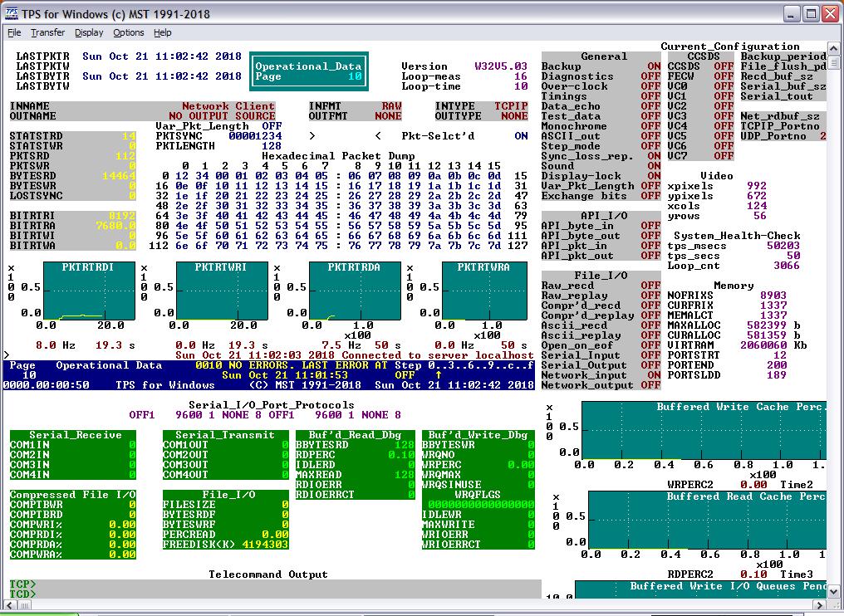Click the Pkt-Selct'd ON indicator

pyautogui.click(x=521, y=136)
